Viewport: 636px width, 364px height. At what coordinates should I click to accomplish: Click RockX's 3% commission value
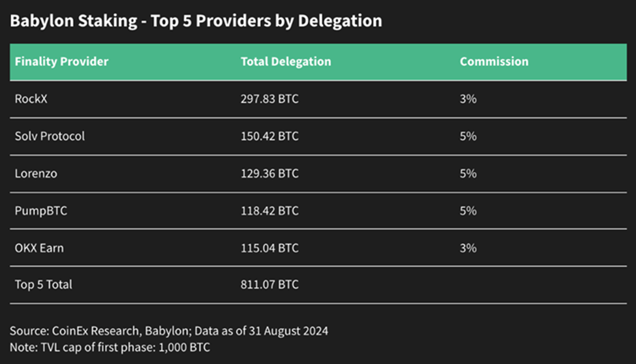(468, 99)
